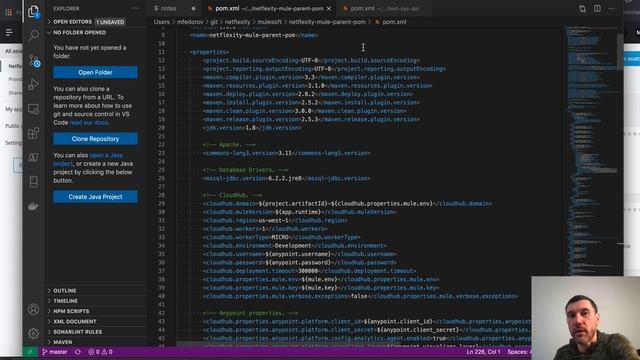Click the mulesoft breadcrumb
This screenshot has width=640, height=360.
pyautogui.click(x=269, y=22)
